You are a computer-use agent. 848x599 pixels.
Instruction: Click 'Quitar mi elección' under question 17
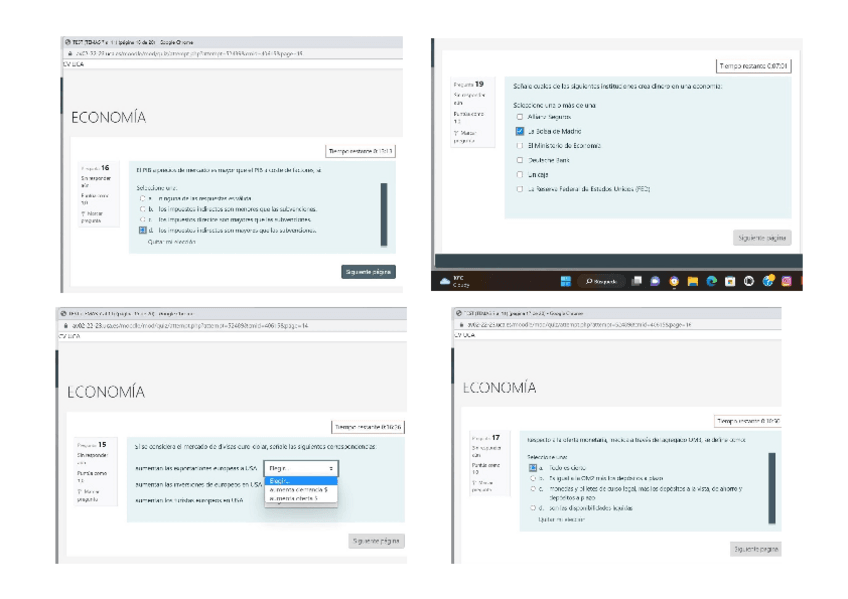[561, 520]
